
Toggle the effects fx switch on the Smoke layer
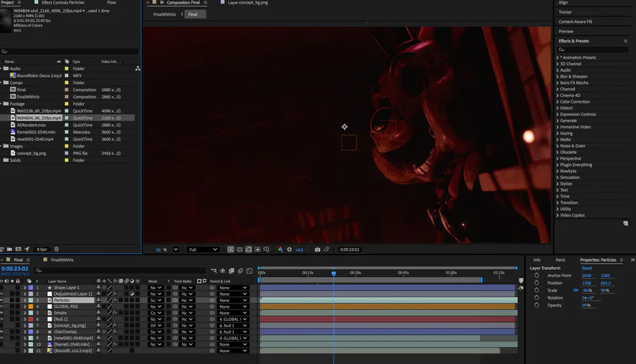click(115, 313)
